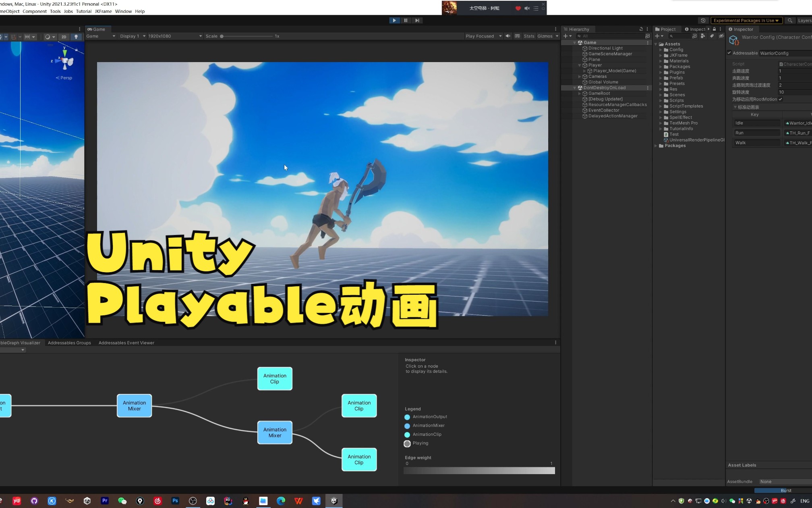Open the Gizmos dropdown arrow

(x=557, y=36)
